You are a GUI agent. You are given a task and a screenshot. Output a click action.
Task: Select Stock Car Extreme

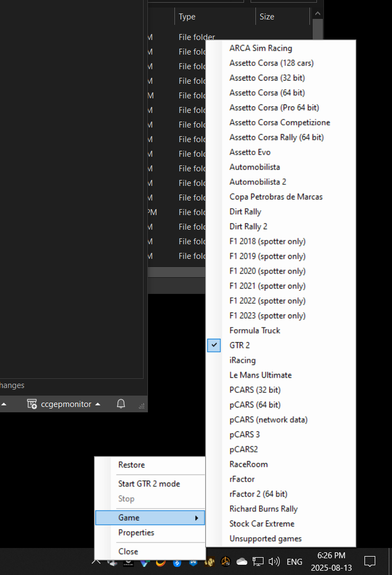[x=281, y=524]
